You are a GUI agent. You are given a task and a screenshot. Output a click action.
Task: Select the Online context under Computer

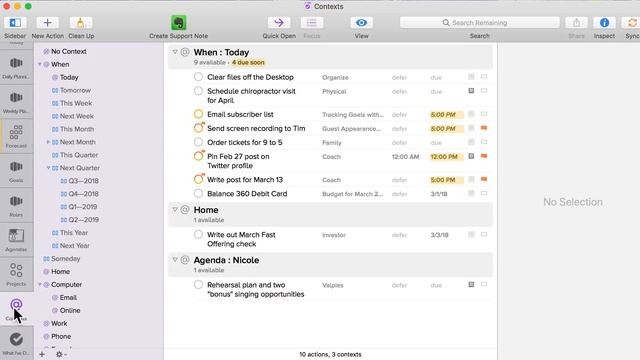point(70,311)
